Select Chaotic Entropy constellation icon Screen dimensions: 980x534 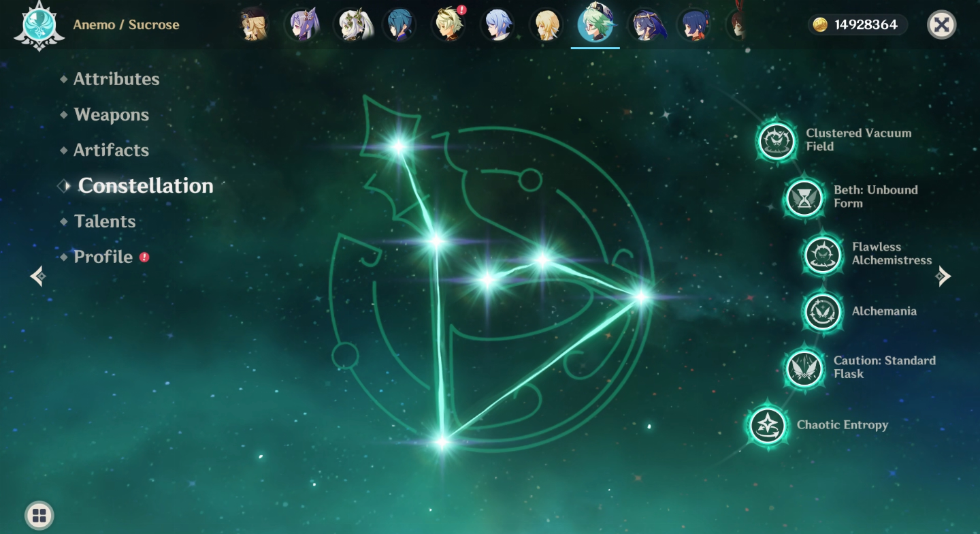click(768, 426)
